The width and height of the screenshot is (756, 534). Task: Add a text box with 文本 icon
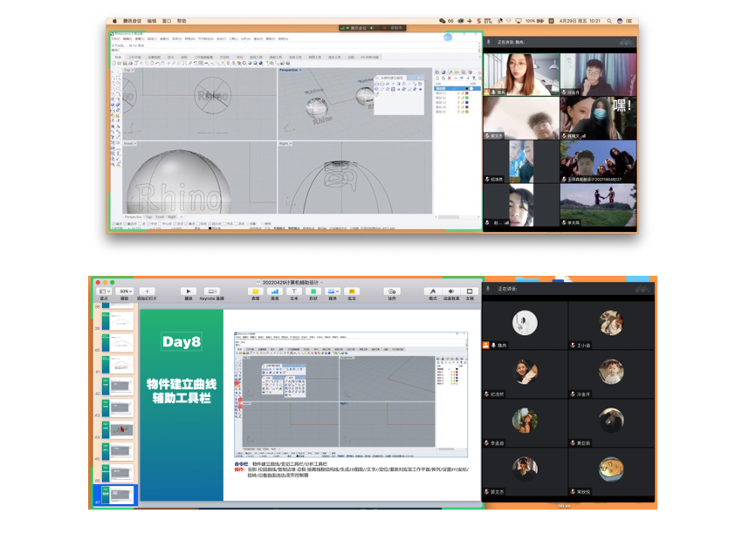click(293, 291)
